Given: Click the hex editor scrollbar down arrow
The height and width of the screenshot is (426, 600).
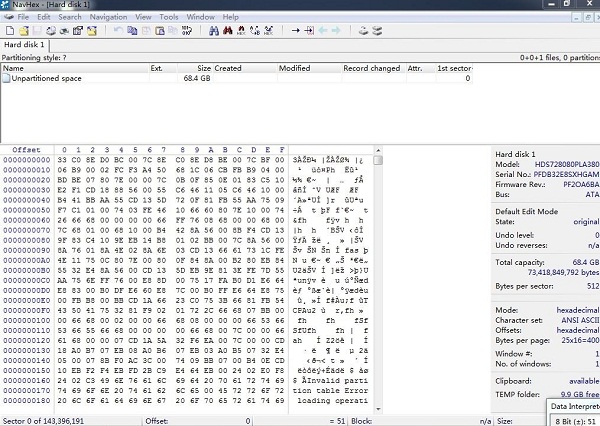Looking at the screenshot, I should pyautogui.click(x=378, y=409).
